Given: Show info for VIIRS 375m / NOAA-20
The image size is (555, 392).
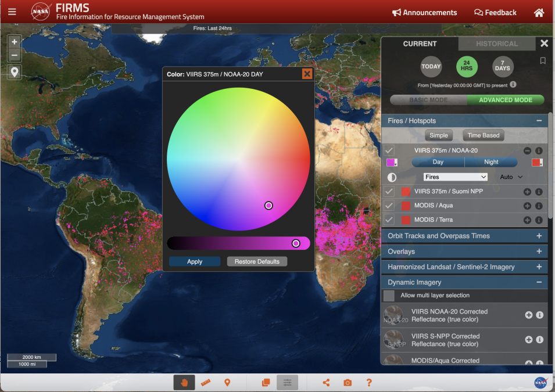Looking at the screenshot, I should click(x=539, y=151).
